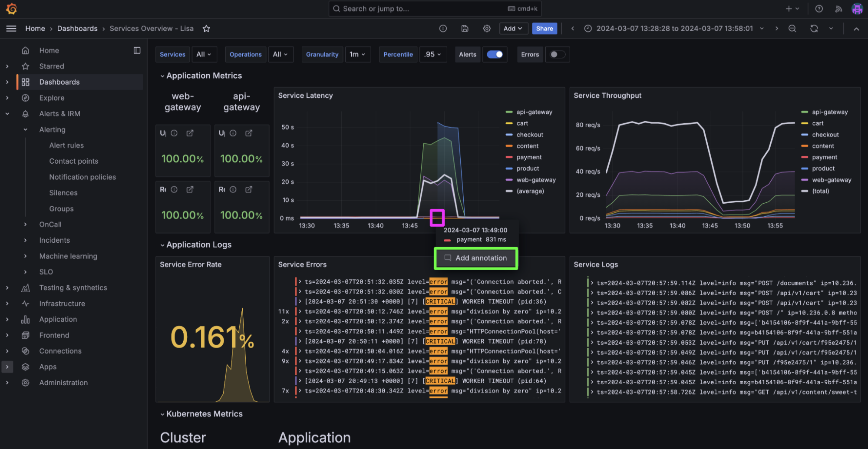Open Alert rules in sidebar
The height and width of the screenshot is (449, 868).
pos(66,145)
